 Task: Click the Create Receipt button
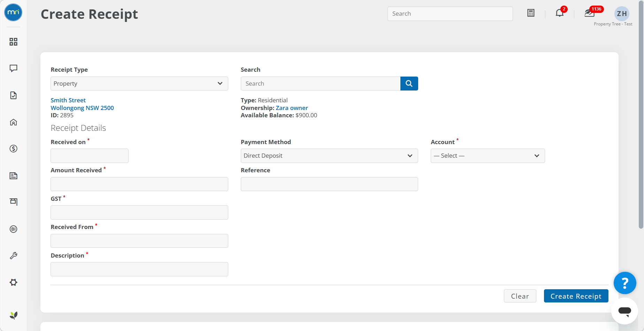pyautogui.click(x=576, y=296)
